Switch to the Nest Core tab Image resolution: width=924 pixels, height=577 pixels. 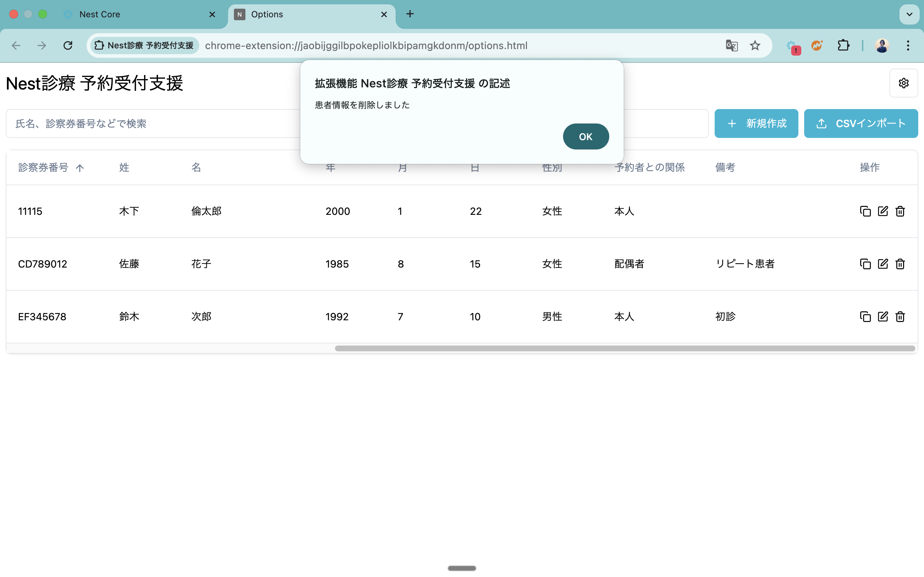[100, 14]
